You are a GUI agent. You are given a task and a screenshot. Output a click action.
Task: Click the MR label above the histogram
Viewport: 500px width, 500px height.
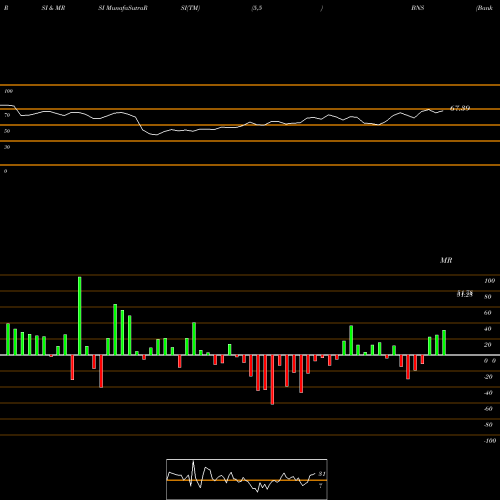pyautogui.click(x=446, y=260)
